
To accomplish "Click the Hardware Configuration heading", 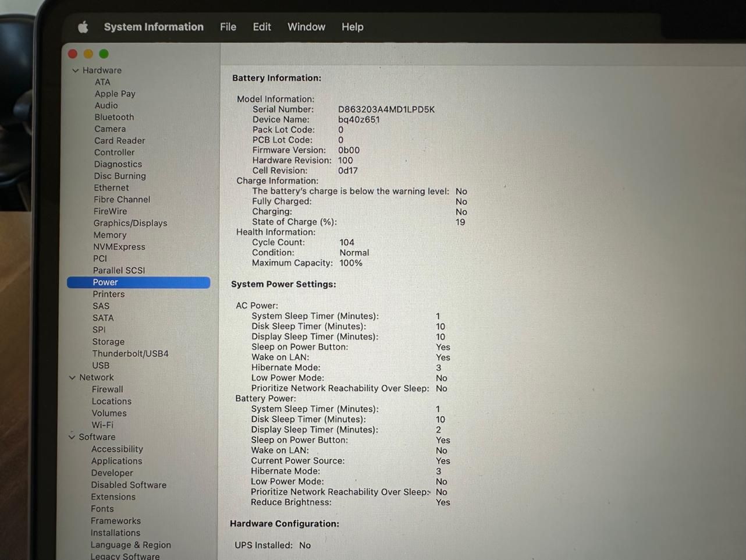I will [285, 524].
